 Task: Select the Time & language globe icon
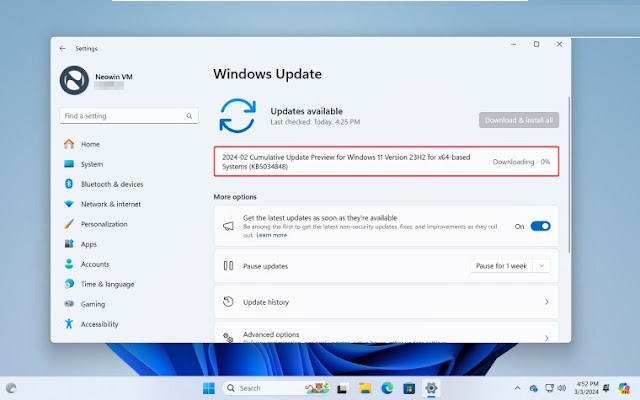[x=69, y=284]
